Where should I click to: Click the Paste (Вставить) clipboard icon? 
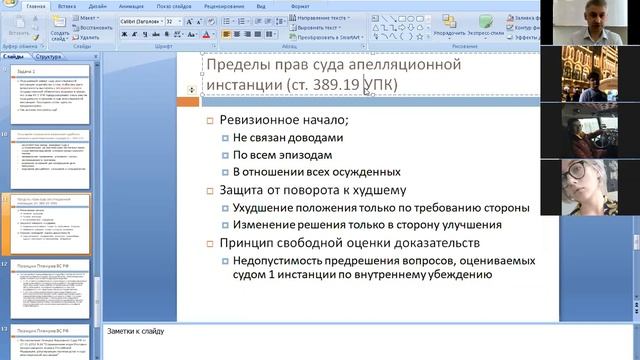19,22
